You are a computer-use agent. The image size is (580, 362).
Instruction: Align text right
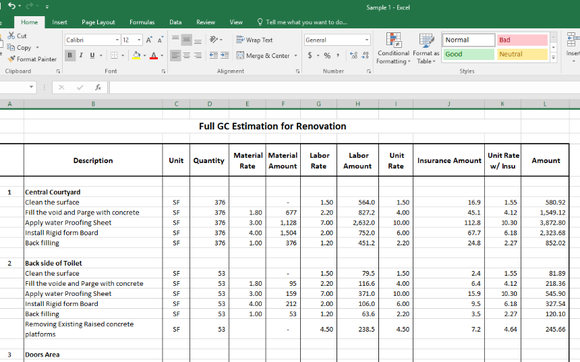click(198, 55)
